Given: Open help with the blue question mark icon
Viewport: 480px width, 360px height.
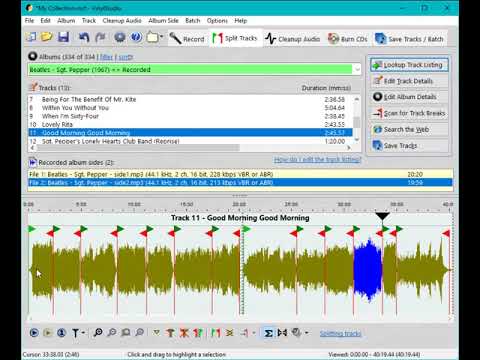Looking at the screenshot, I should pyautogui.click(x=136, y=37).
